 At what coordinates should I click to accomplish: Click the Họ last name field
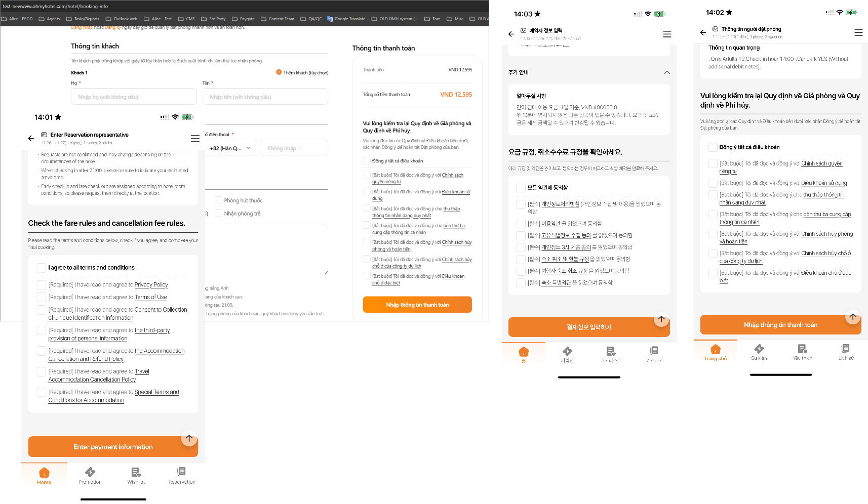[x=134, y=97]
